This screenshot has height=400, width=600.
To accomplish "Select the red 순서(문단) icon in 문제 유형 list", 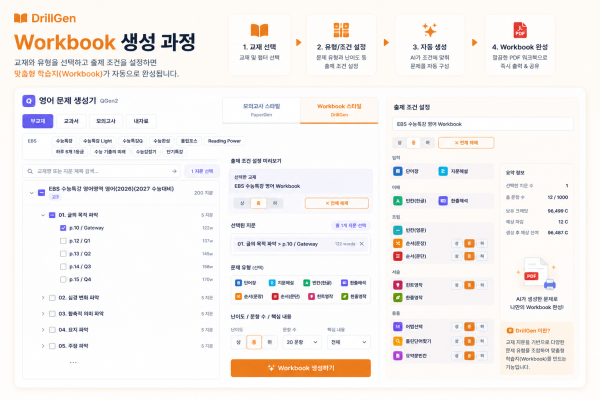I will (x=275, y=296).
